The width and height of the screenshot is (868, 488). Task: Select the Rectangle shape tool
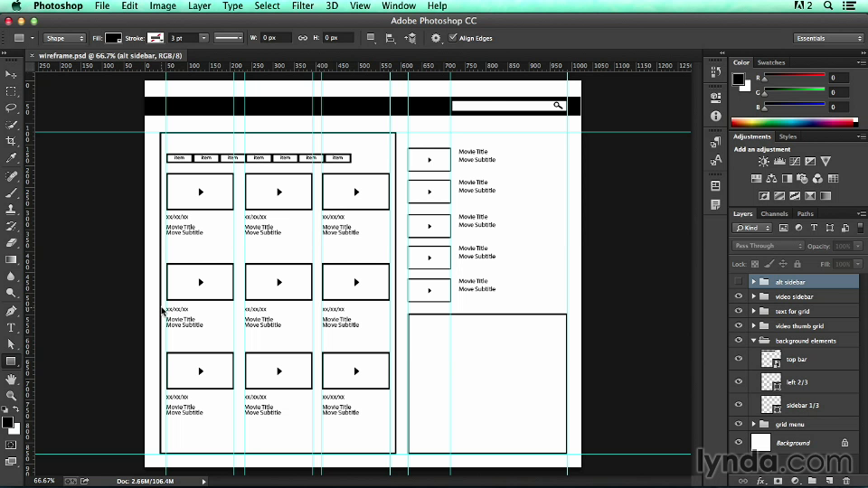coord(11,361)
